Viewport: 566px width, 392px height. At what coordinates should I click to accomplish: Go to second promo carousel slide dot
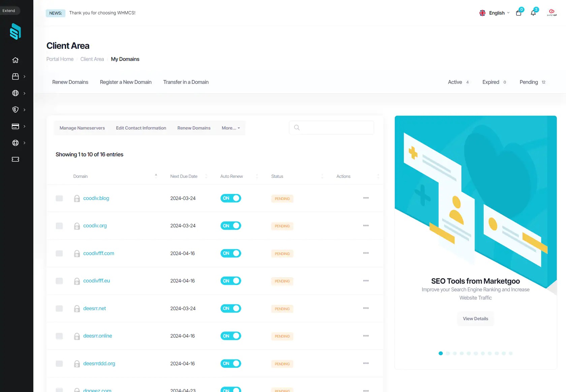pos(448,353)
